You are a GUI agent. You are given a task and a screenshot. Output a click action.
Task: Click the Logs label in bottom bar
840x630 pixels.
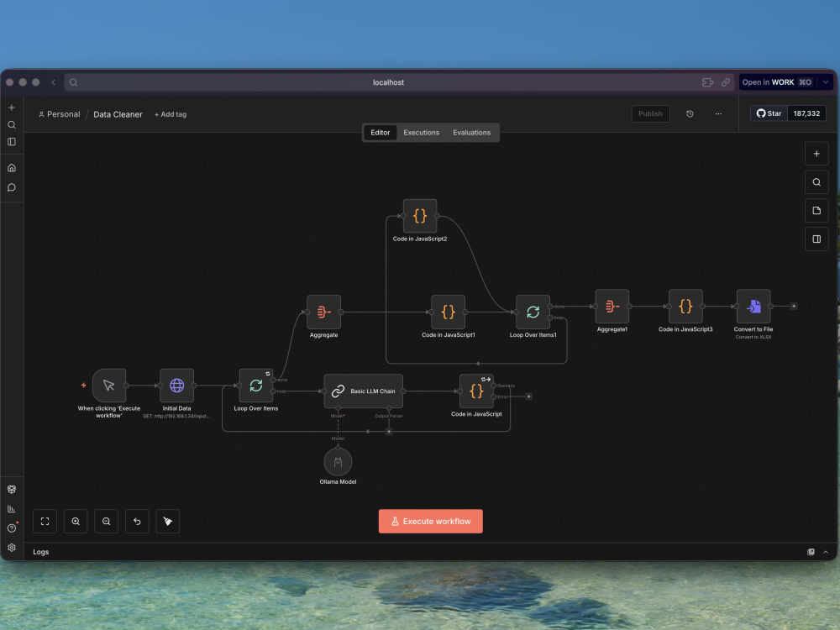pos(40,552)
